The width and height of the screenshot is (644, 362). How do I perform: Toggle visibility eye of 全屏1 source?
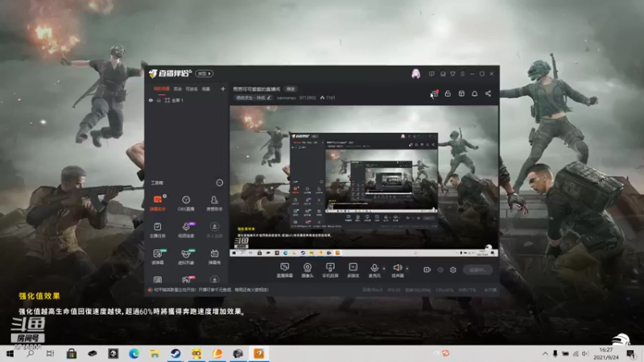pos(151,100)
